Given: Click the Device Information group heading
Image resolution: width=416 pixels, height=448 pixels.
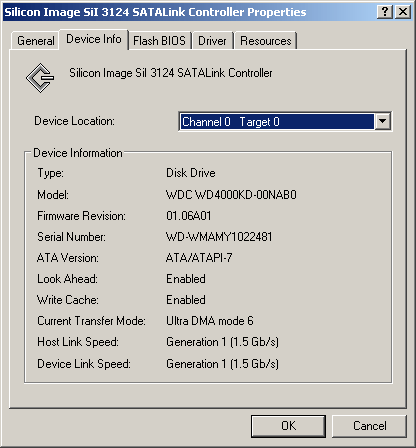Looking at the screenshot, I should pyautogui.click(x=78, y=153).
